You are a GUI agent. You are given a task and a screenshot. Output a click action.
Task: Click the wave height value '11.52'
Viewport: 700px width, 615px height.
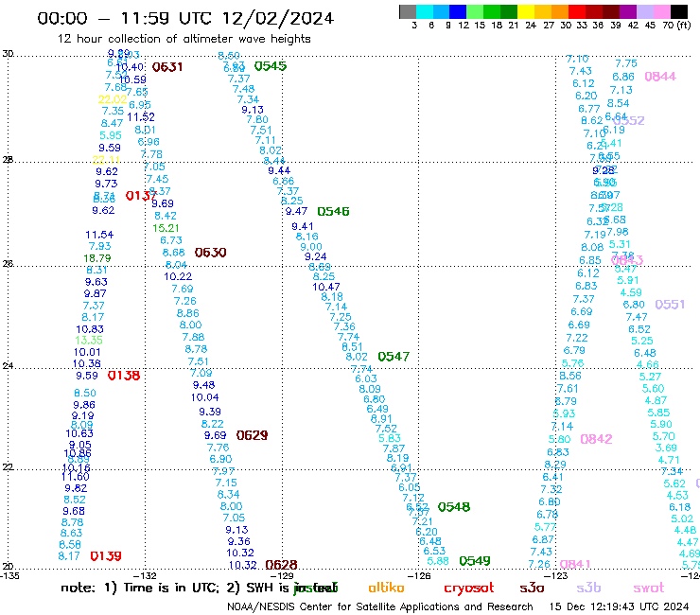141,117
